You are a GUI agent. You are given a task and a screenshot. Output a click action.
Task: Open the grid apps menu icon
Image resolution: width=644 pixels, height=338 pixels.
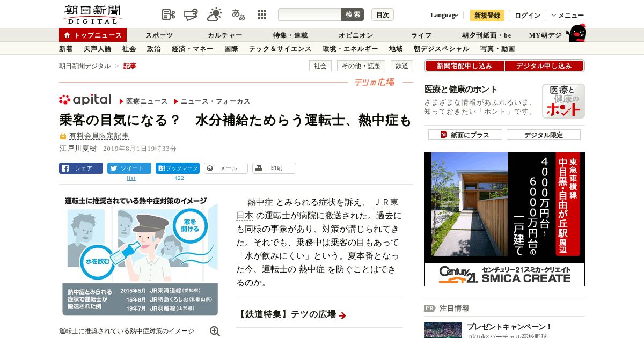click(262, 14)
